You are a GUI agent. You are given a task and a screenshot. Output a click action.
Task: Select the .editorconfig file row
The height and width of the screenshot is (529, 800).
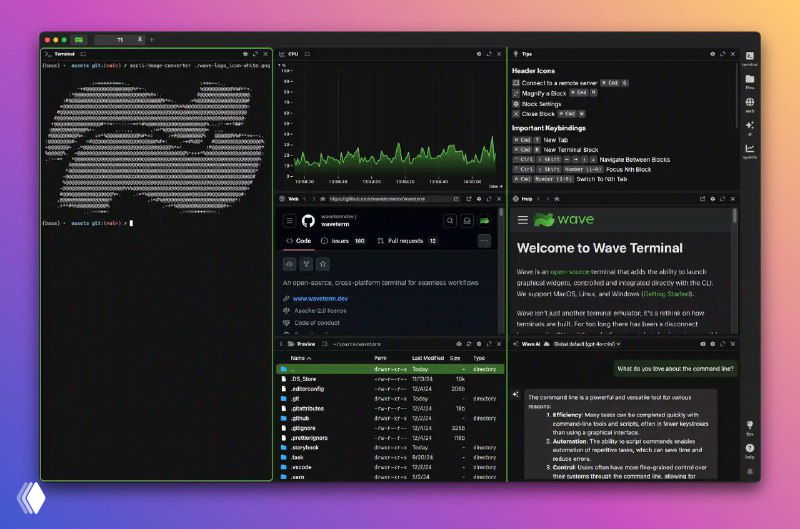coord(390,389)
